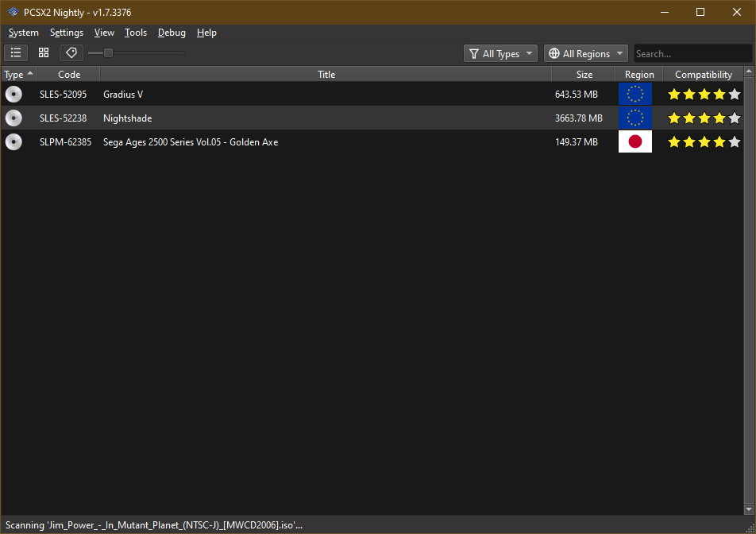Open the Settings menu
756x534 pixels.
coord(67,33)
